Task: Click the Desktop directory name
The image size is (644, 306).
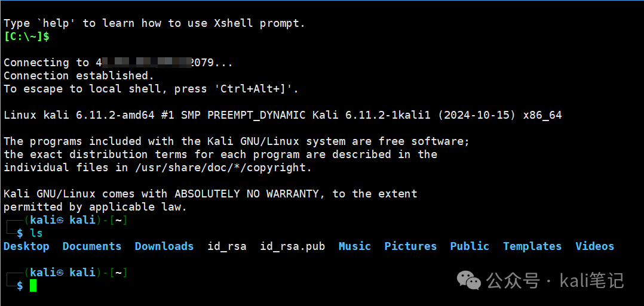Action: pos(26,246)
